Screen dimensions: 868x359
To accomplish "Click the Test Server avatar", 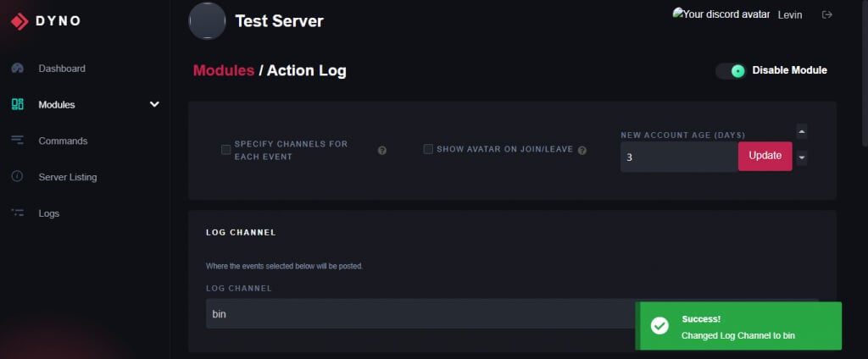I will (x=208, y=20).
